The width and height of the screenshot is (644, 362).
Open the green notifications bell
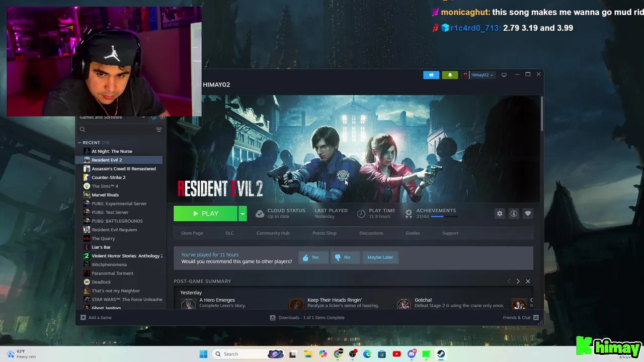click(x=450, y=75)
